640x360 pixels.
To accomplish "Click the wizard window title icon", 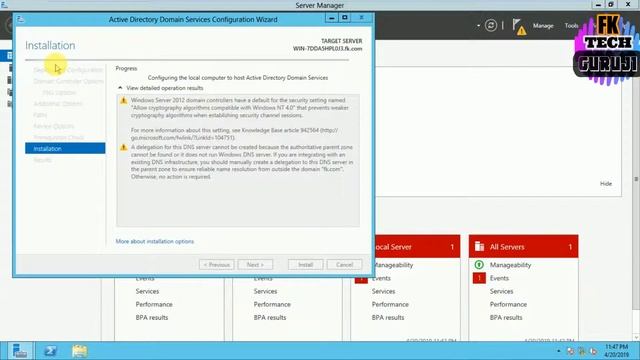I will click(x=21, y=19).
